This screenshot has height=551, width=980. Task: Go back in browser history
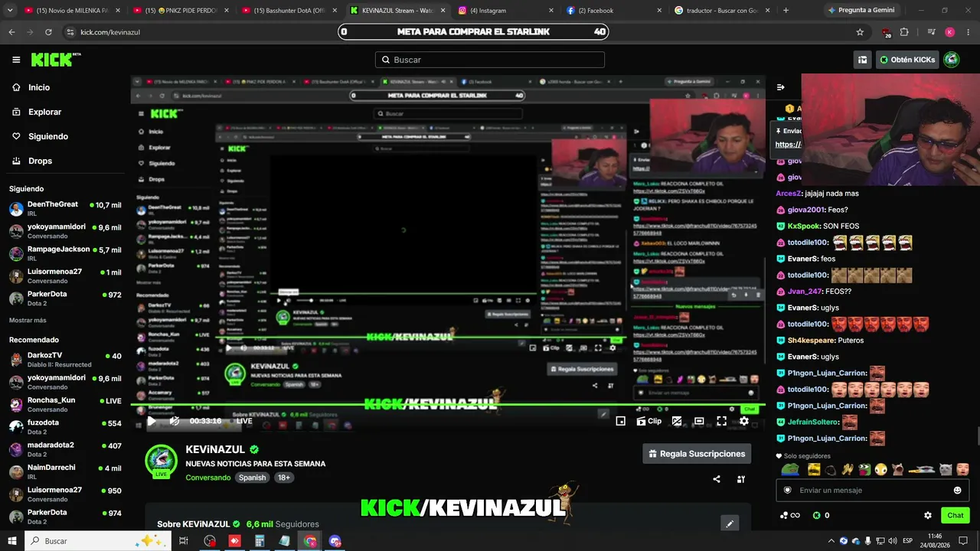pos(11,32)
